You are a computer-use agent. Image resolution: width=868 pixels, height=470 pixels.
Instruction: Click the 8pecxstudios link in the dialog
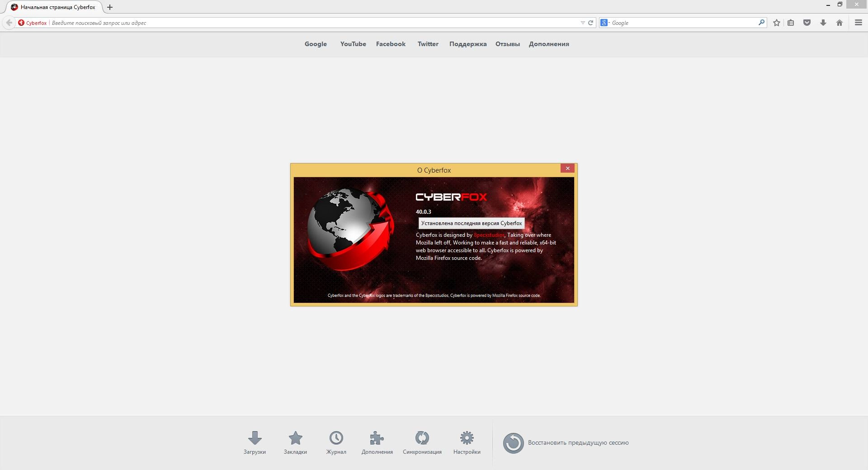tap(489, 235)
